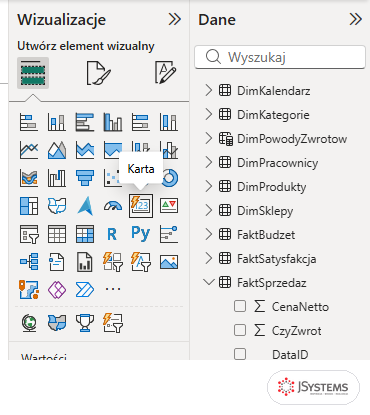This screenshot has width=370, height=415.
Task: Select the donut chart visual
Action: tap(170, 178)
